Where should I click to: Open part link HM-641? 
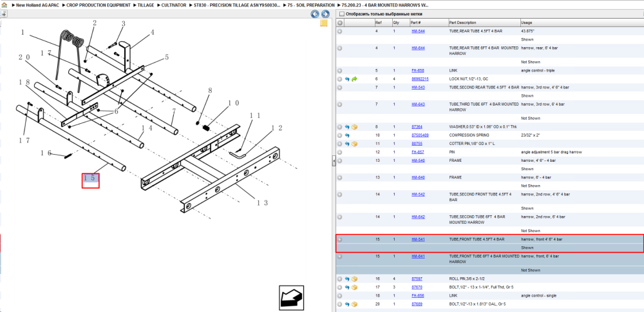[x=418, y=256]
